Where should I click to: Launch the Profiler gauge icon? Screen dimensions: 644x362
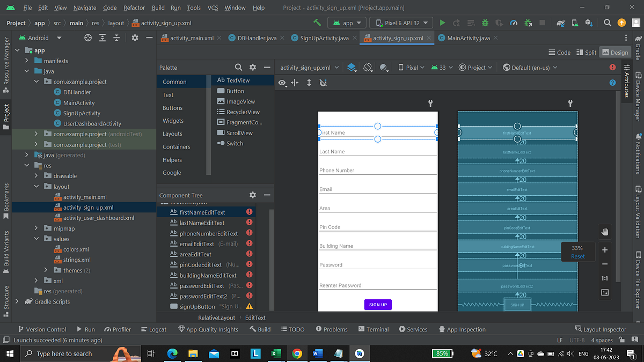(x=514, y=23)
